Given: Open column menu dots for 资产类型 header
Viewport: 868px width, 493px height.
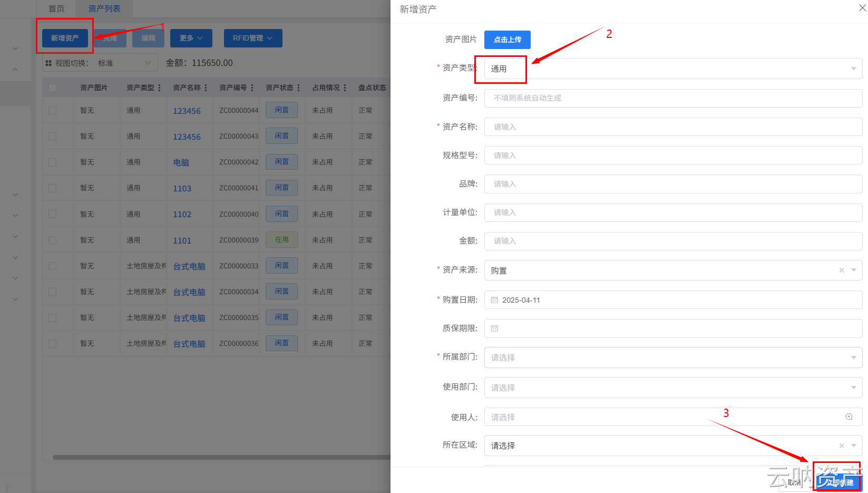Looking at the screenshot, I should (x=159, y=88).
